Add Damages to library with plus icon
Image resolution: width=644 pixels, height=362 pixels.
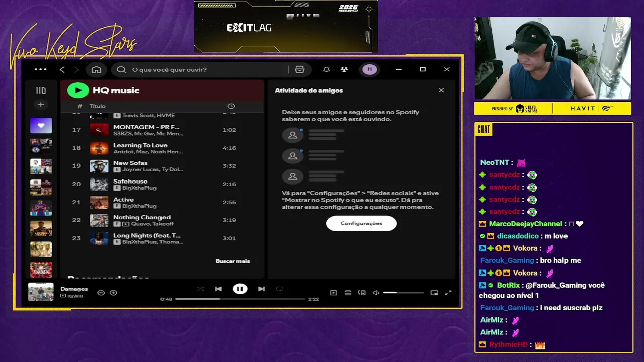[113, 292]
